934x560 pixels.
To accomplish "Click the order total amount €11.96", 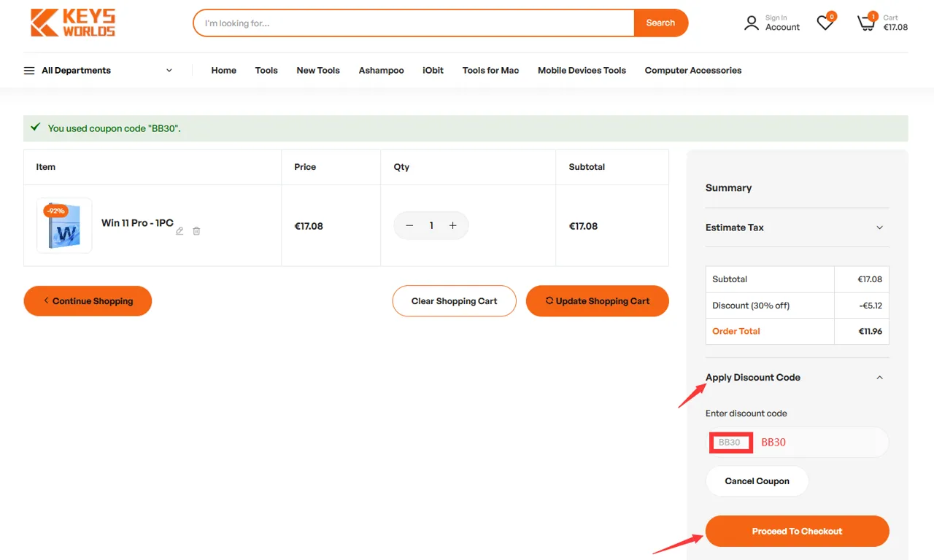I will 871,331.
